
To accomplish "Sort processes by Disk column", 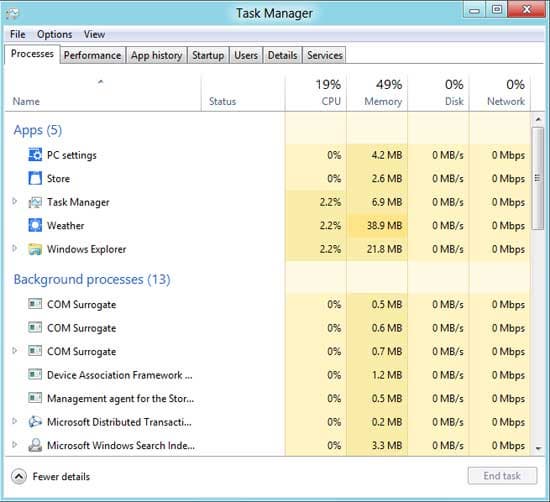I will point(438,93).
